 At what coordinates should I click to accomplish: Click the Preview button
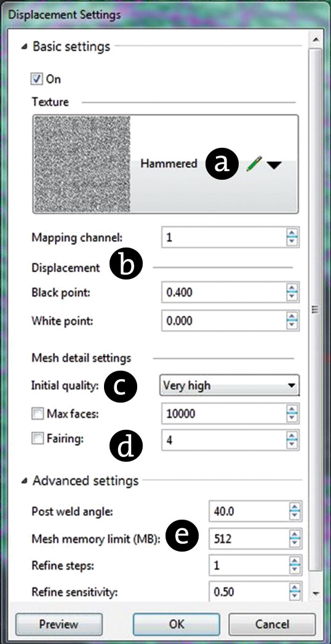(x=58, y=624)
